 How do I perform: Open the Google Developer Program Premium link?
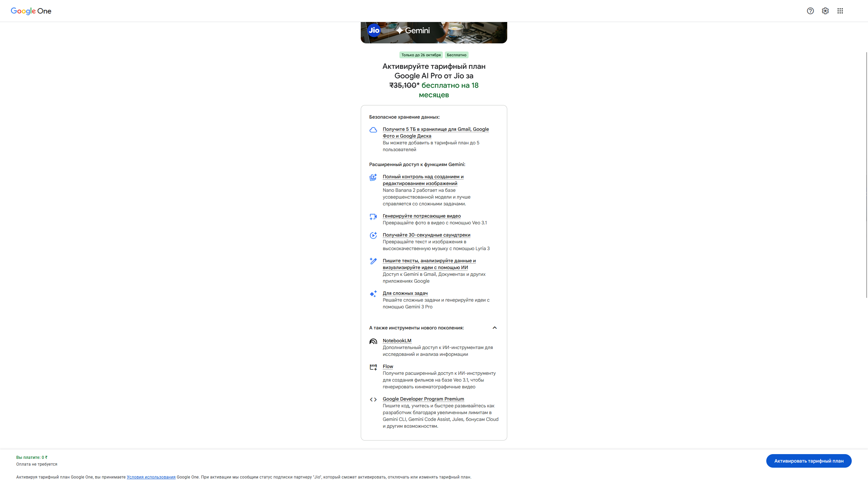point(423,399)
